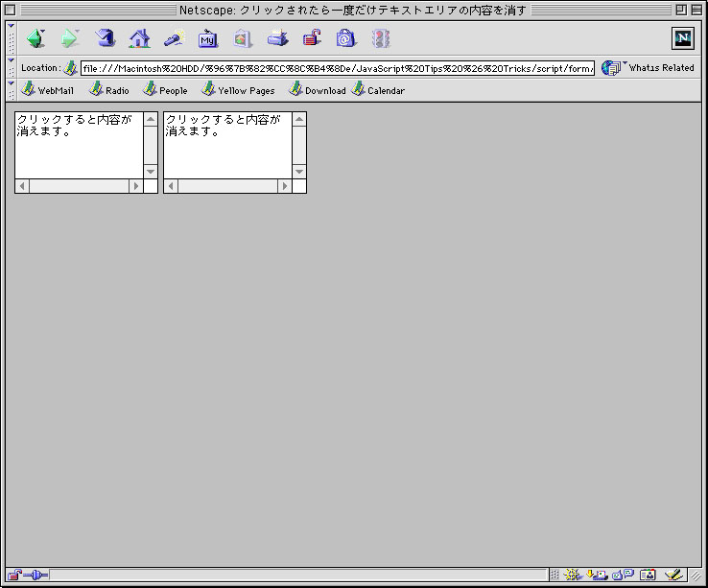Click first textarea scroll up arrow
Screen dimensions: 708x588
click(151, 119)
